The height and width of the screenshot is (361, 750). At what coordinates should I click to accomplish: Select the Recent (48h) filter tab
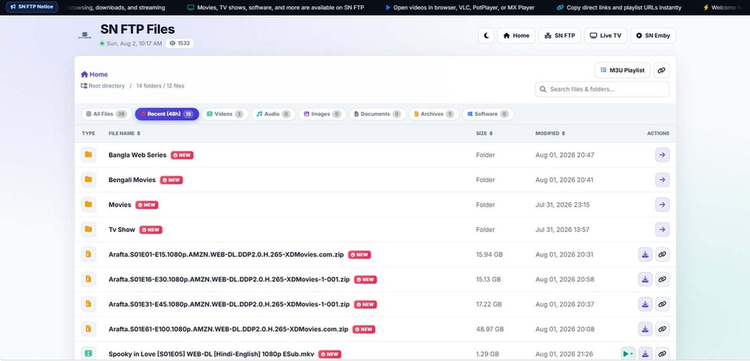167,114
